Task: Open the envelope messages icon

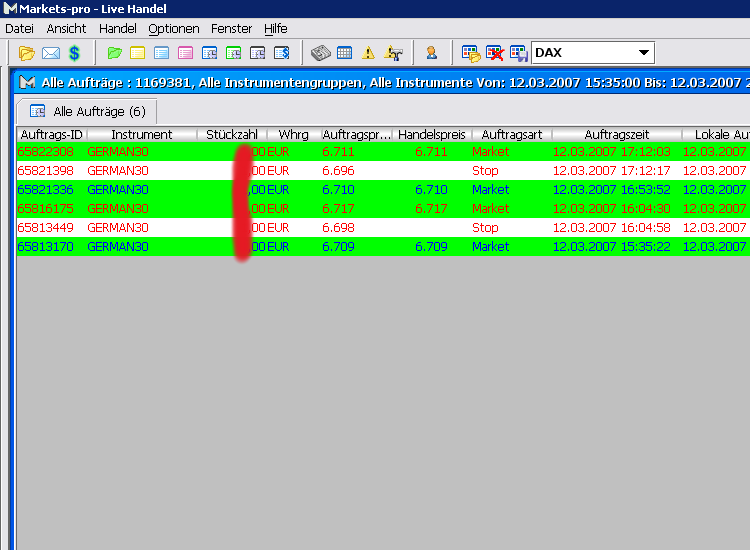Action: pos(51,53)
